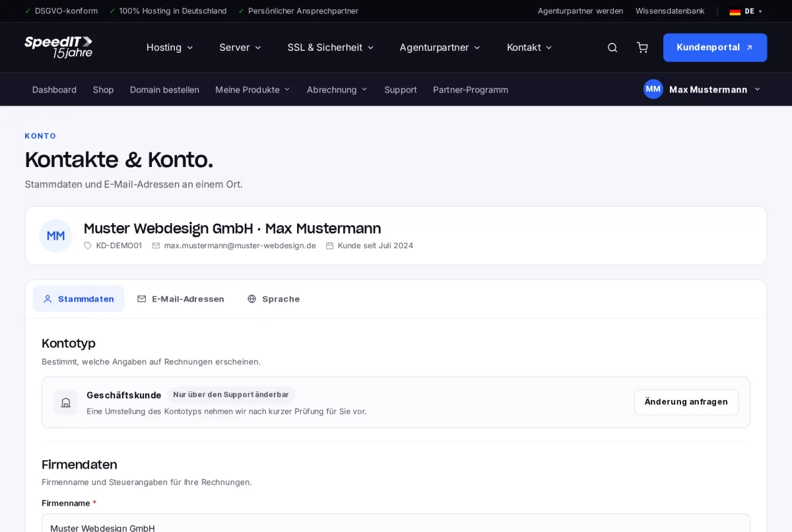Click the calendar icon beside Kunde seit
792x532 pixels.
pos(330,246)
